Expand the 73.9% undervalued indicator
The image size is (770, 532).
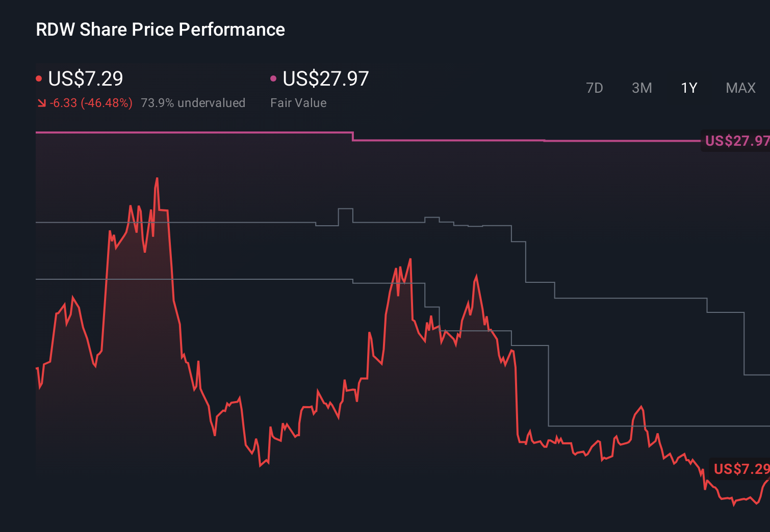(x=193, y=102)
